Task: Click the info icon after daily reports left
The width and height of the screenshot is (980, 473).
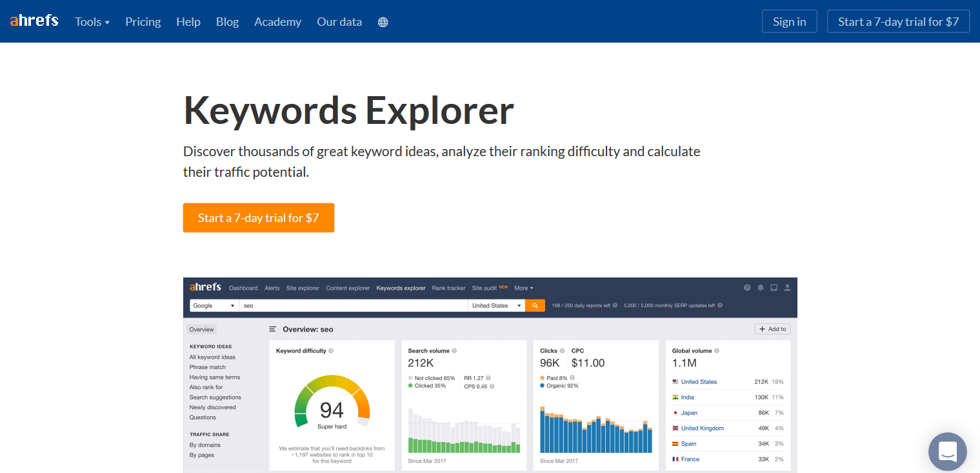Action: [x=615, y=305]
